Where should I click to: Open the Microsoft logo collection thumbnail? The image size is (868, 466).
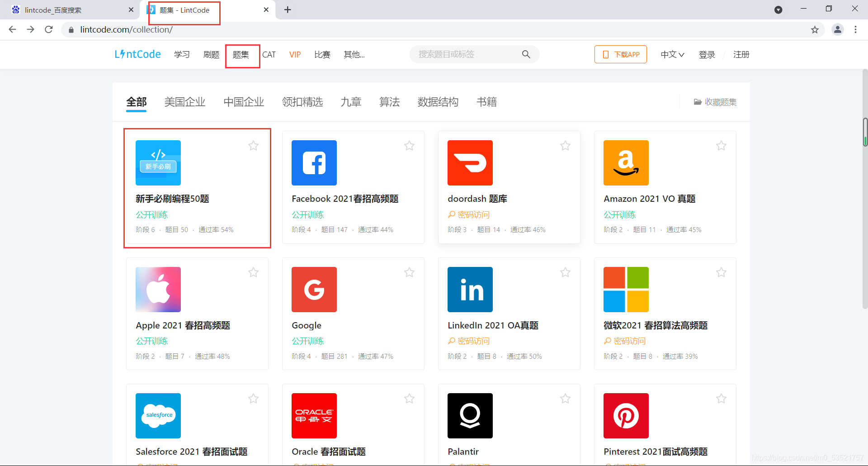point(626,290)
